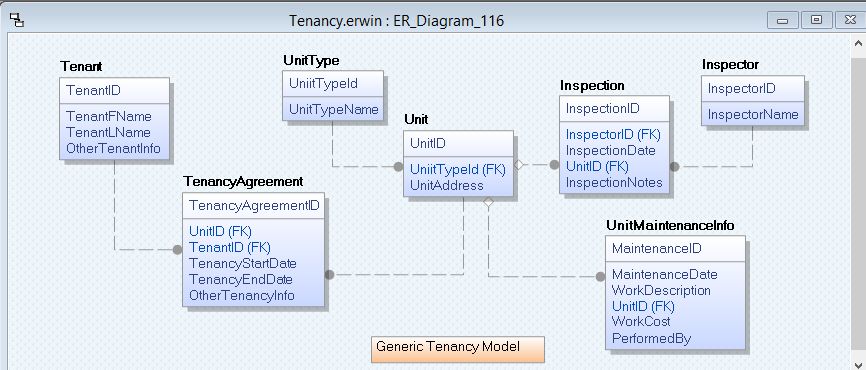Minimize the ER_Diagram_116 window
This screenshot has height=370, width=866.
pyautogui.click(x=782, y=20)
